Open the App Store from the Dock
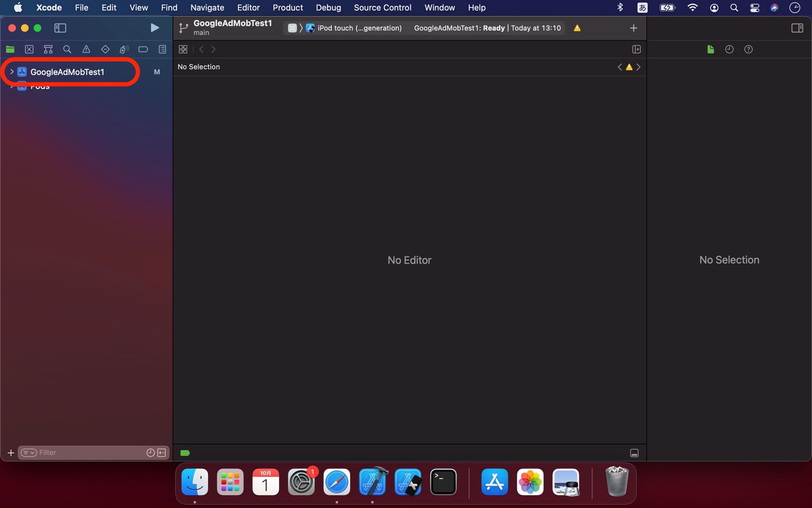 494,482
